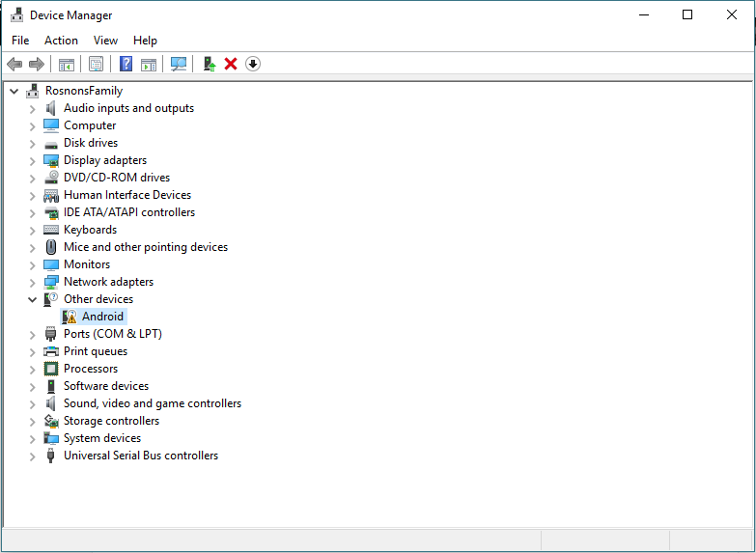
Task: Show/hide console tree toolbar icon
Action: coord(67,64)
